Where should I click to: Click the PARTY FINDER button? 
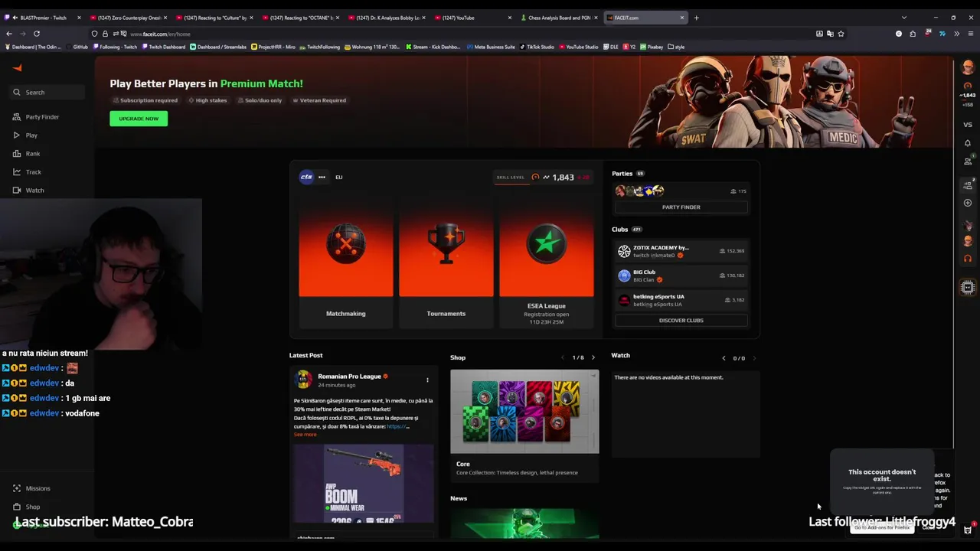pos(681,207)
